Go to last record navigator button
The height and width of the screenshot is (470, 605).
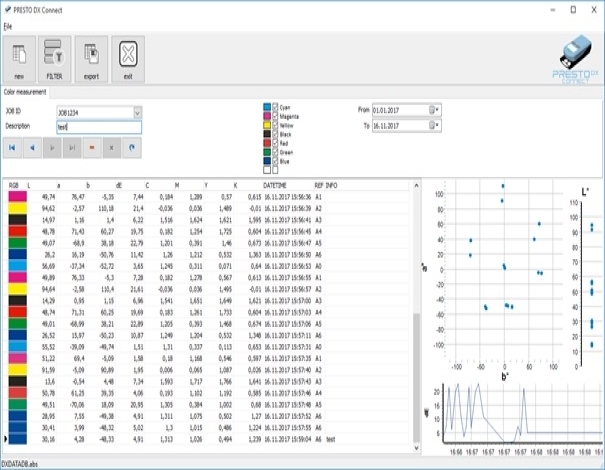(x=72, y=148)
